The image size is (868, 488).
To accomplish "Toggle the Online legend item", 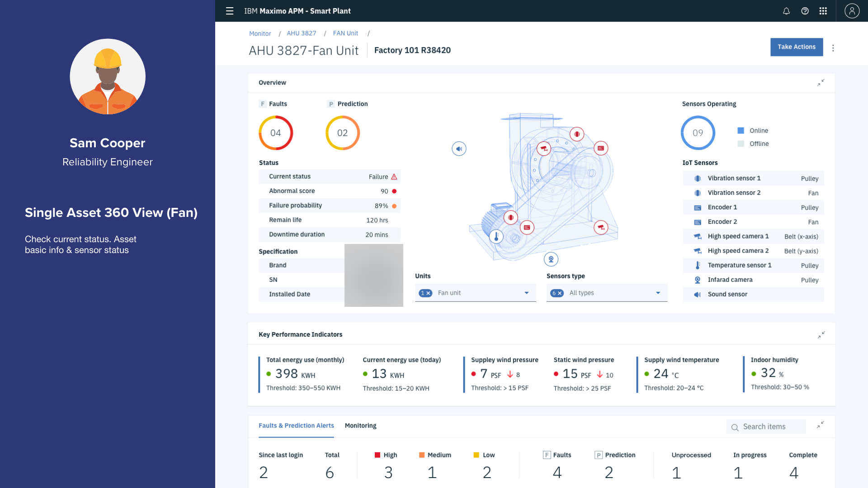I will [753, 131].
